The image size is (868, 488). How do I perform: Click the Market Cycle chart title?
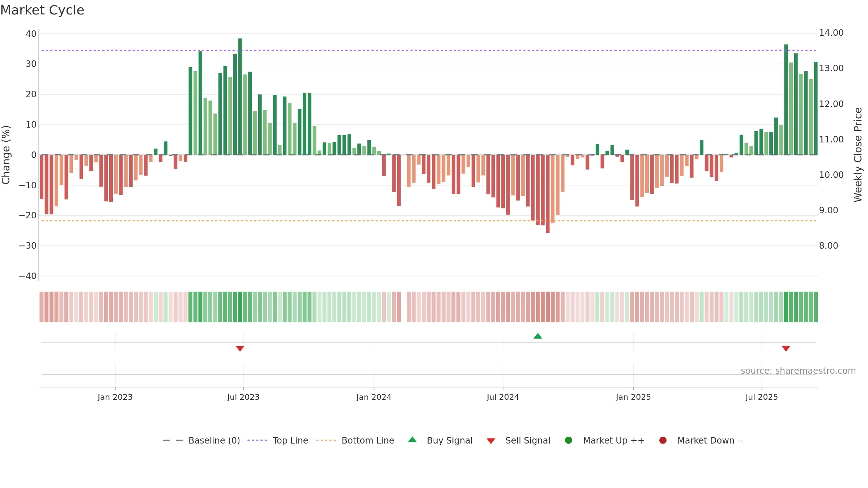pos(42,10)
